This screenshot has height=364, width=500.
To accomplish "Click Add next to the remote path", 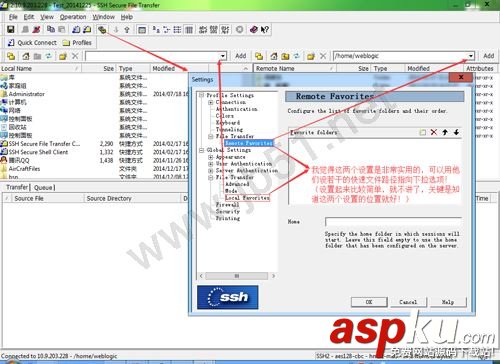I will 488,56.
